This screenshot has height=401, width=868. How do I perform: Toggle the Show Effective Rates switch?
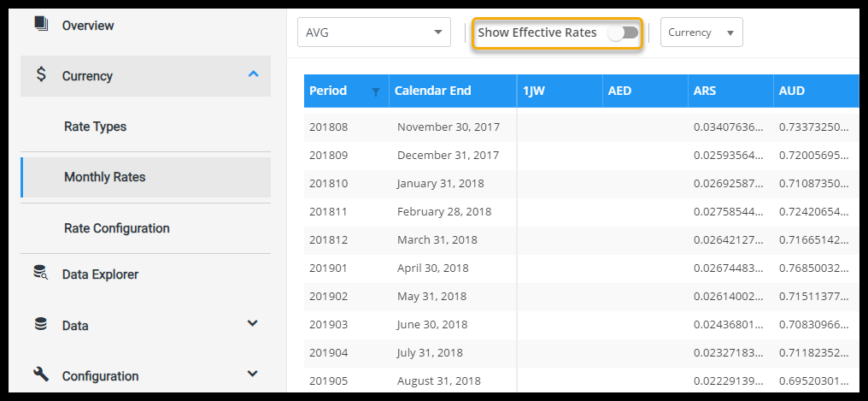click(x=623, y=32)
